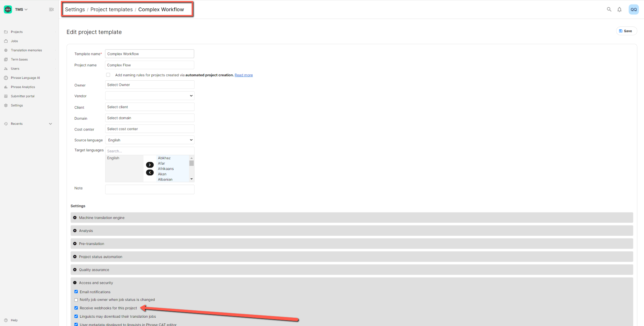The image size is (644, 326).
Task: Open the search magnifier icon
Action: pyautogui.click(x=609, y=10)
